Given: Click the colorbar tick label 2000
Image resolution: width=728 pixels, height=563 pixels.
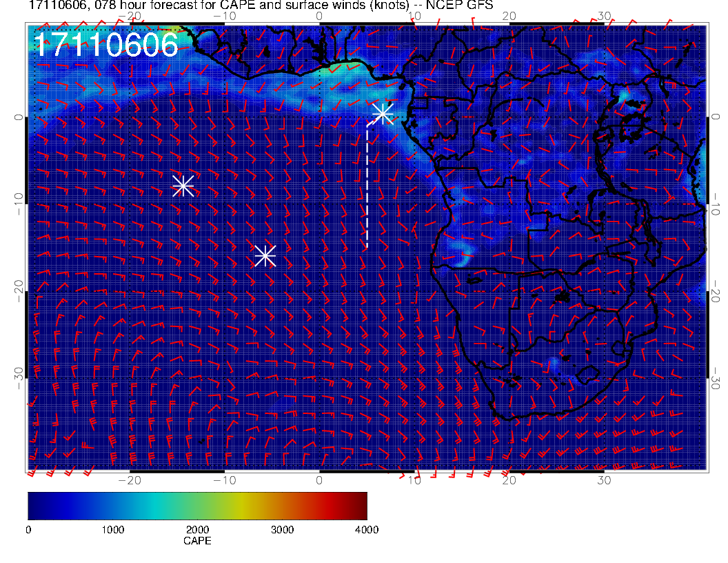Looking at the screenshot, I should pos(197,530).
